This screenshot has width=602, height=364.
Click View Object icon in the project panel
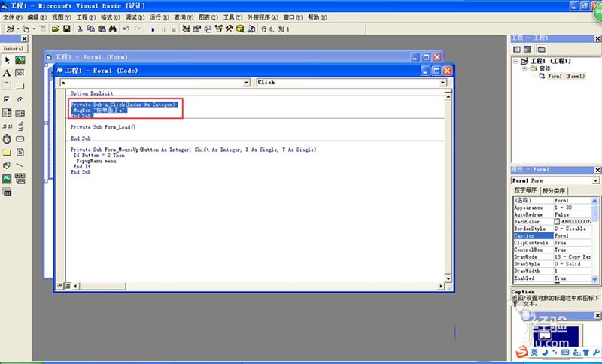coord(528,49)
